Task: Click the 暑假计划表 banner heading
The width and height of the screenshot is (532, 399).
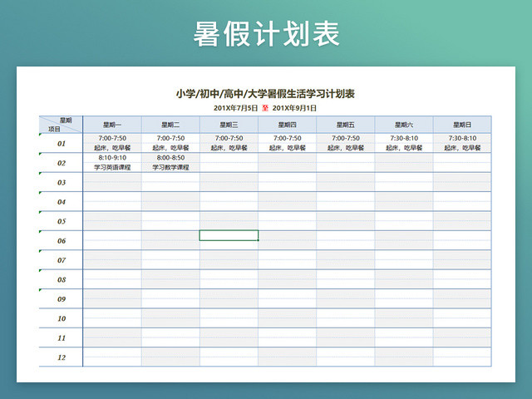Action: pyautogui.click(x=266, y=33)
